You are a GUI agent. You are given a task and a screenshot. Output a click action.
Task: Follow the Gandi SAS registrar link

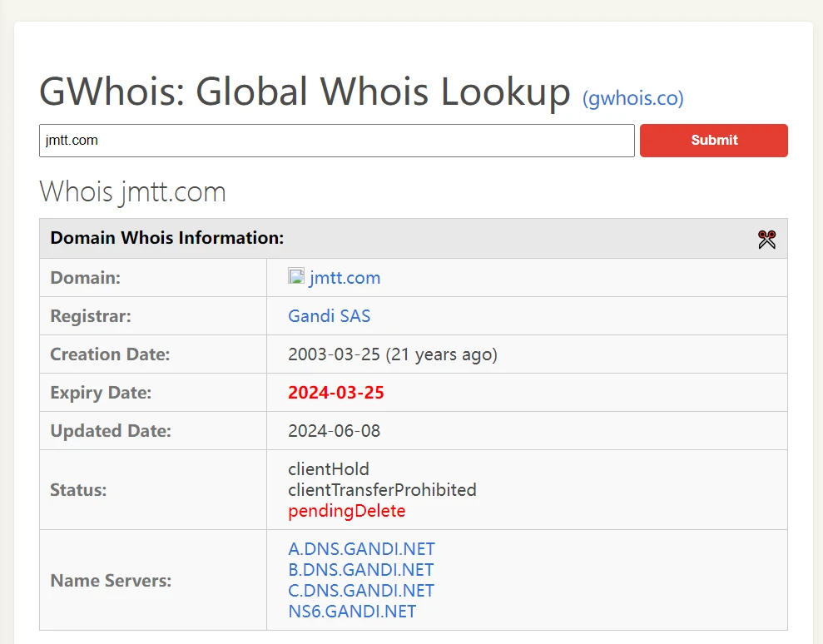pos(329,316)
